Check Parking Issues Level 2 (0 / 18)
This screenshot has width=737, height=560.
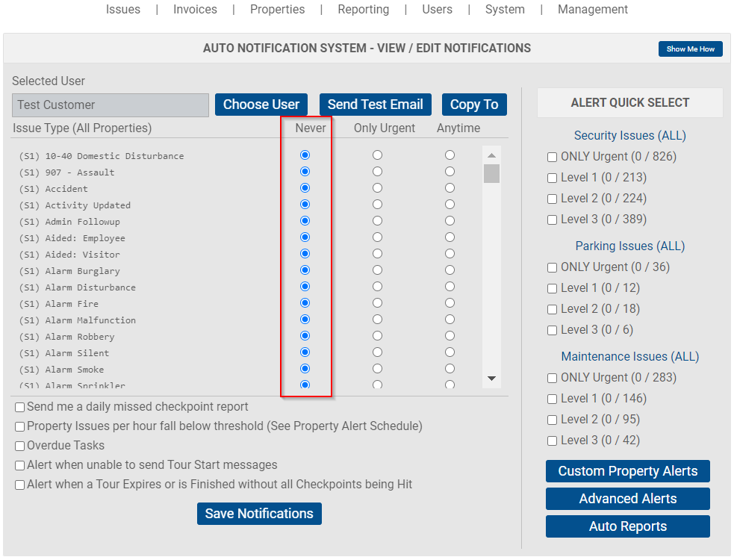(x=553, y=309)
